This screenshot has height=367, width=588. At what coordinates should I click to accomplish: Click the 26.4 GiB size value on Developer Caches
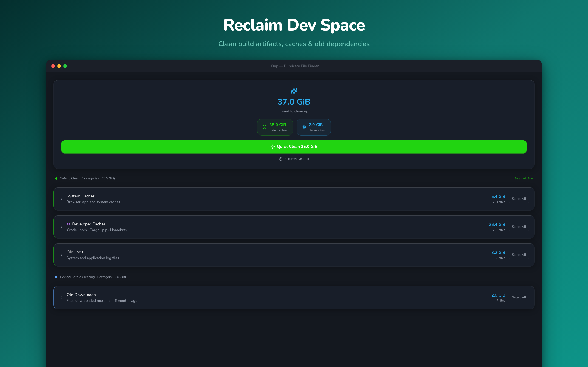pyautogui.click(x=497, y=225)
